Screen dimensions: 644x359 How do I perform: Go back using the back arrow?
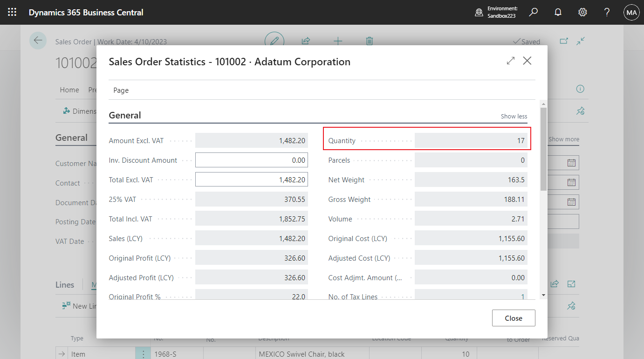(38, 41)
